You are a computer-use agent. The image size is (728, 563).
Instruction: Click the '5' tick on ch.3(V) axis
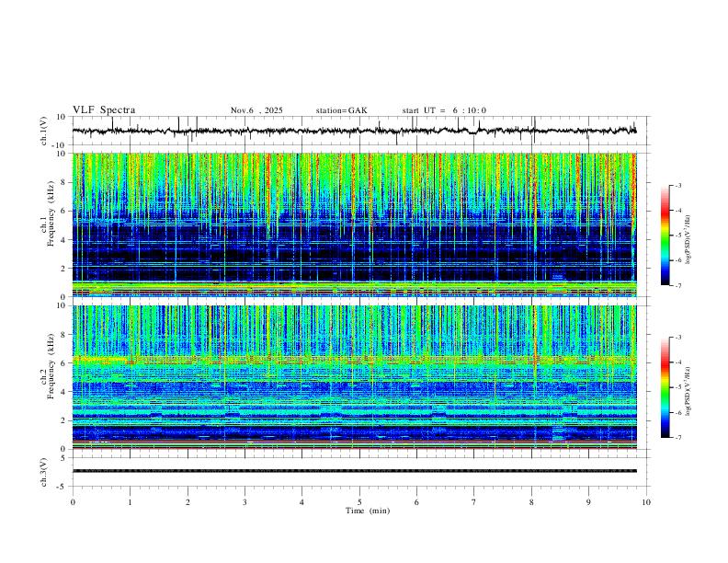pos(64,457)
